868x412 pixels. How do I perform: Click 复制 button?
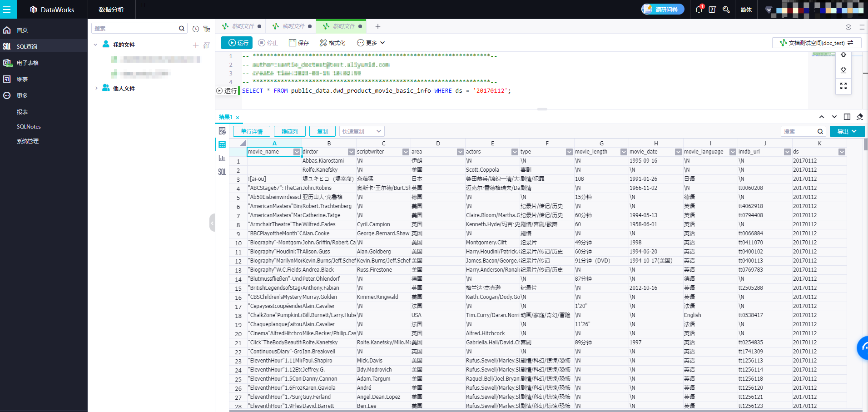pos(322,131)
